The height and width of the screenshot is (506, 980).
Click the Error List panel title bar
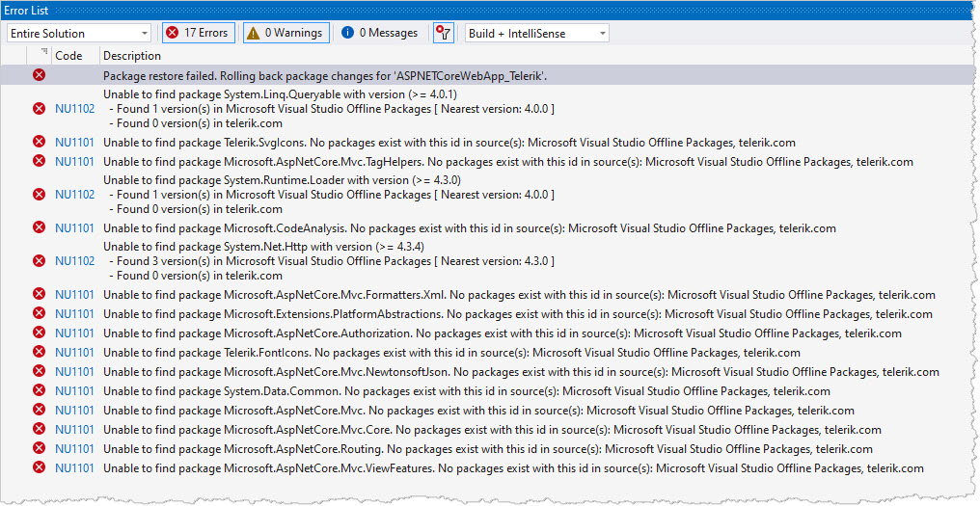pos(482,8)
